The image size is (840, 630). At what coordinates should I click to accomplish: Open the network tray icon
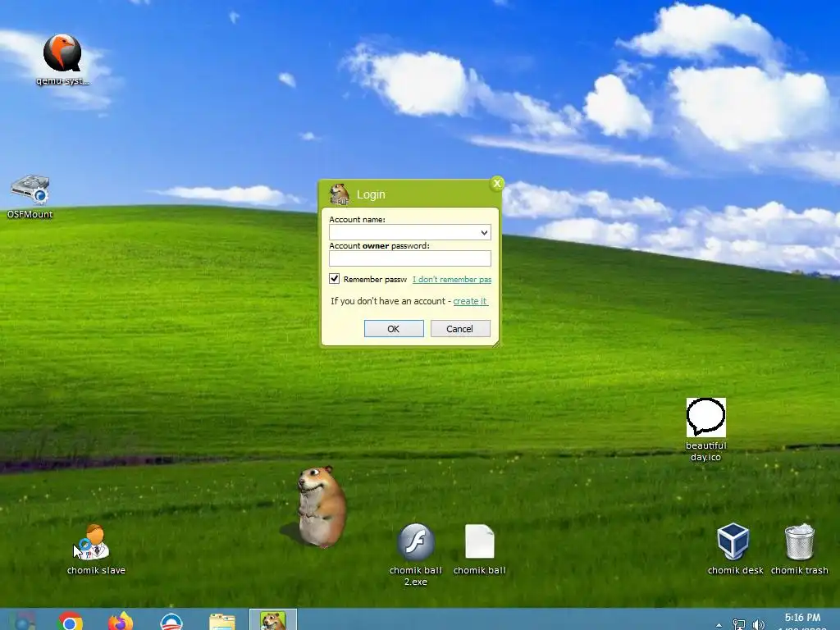(x=739, y=624)
